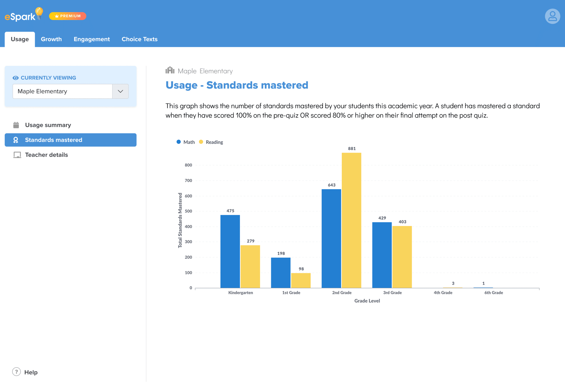Click the Currently Viewing eye icon
565x392 pixels.
15,78
